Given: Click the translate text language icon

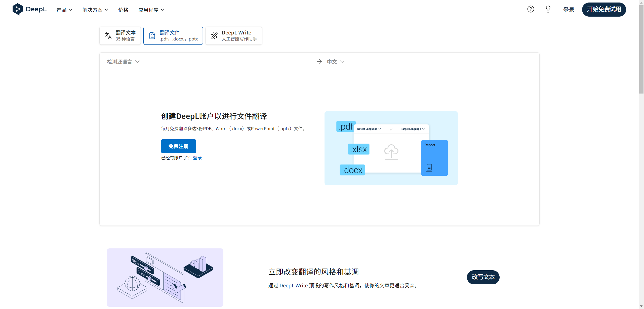Looking at the screenshot, I should pyautogui.click(x=108, y=36).
